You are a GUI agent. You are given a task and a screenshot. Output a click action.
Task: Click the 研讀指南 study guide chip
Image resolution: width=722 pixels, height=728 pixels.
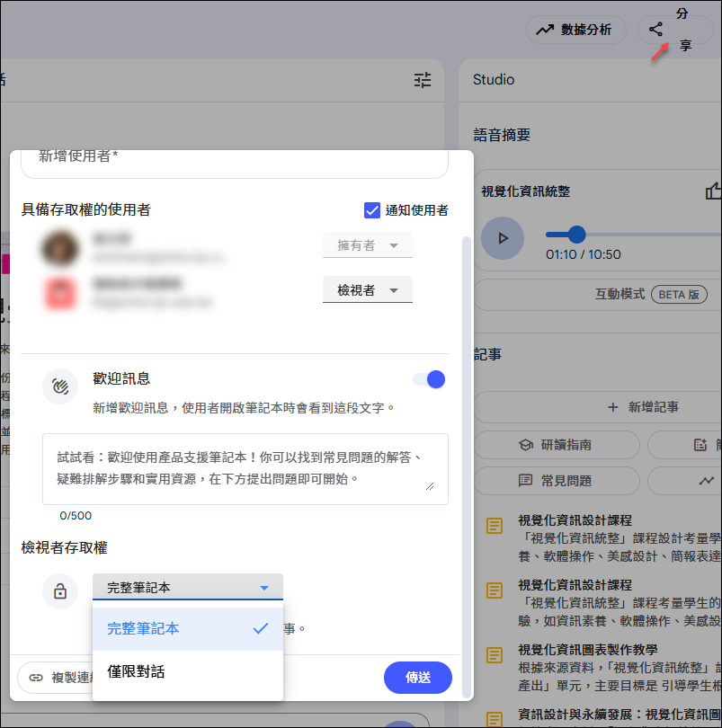tap(557, 445)
